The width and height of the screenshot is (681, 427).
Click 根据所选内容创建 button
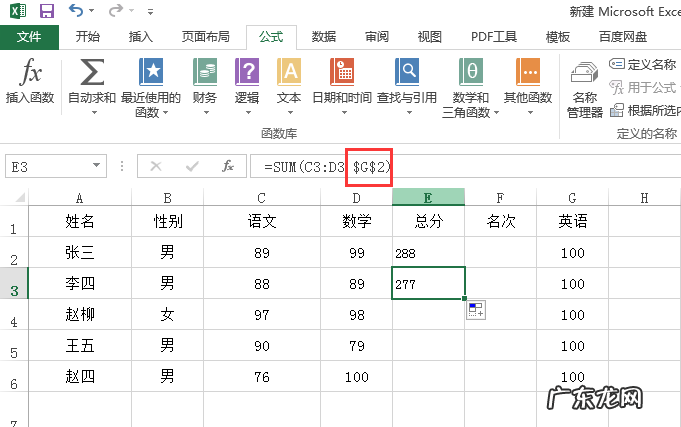point(645,110)
